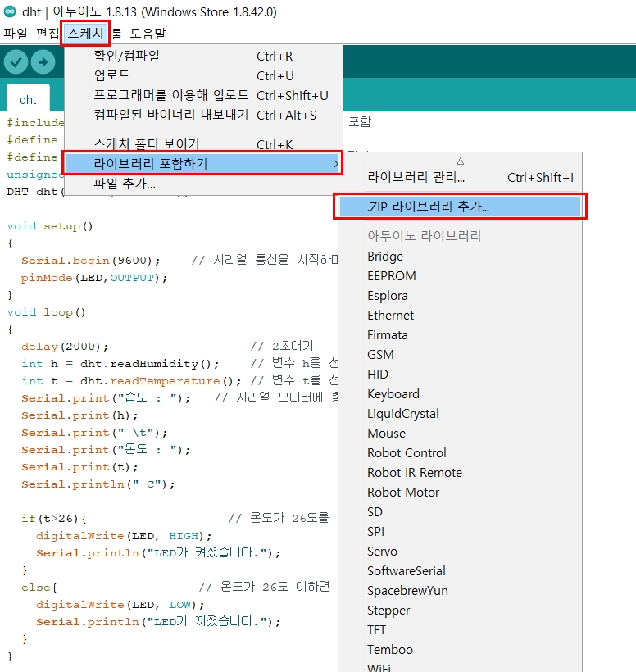This screenshot has height=672, width=636.
Task: Click the void loop() code line
Action: point(46,312)
